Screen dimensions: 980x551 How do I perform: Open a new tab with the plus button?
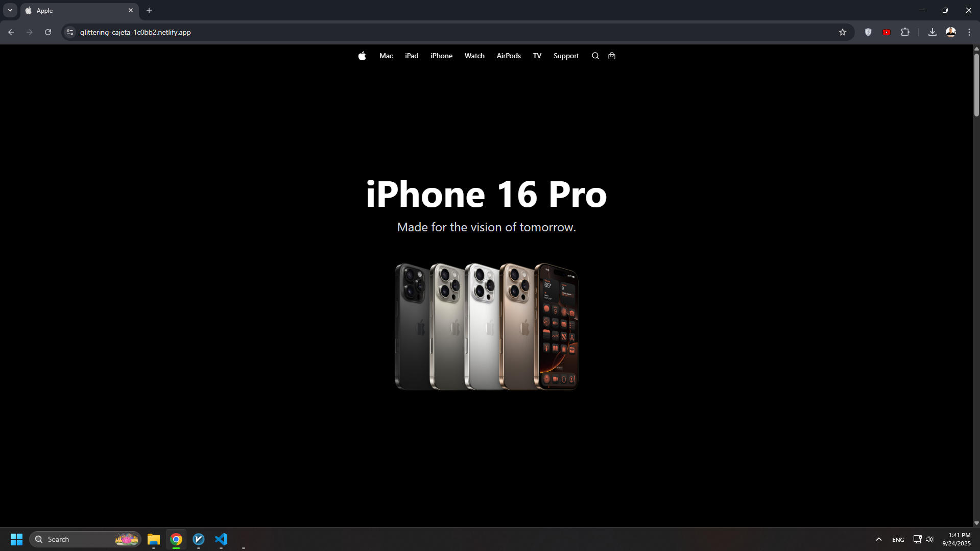[x=149, y=10]
